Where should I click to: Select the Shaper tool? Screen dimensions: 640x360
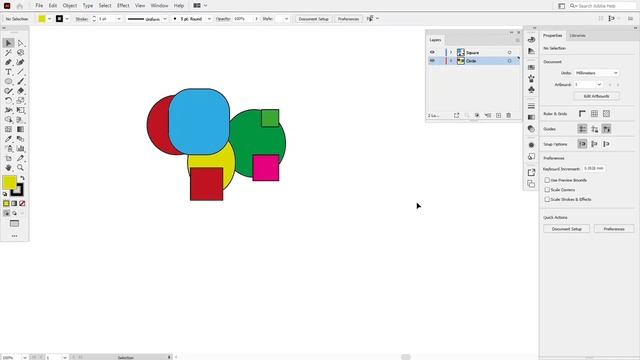(x=9, y=91)
